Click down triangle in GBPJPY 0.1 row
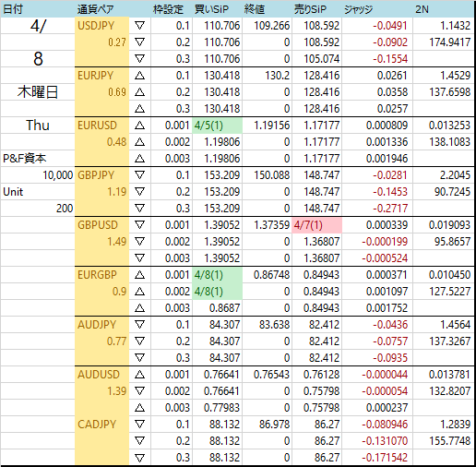This screenshot has width=476, height=467. coord(139,175)
